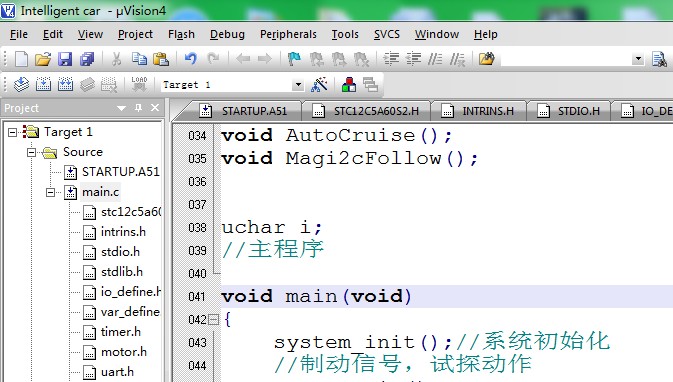Save the current file with the floppy icon

65,59
